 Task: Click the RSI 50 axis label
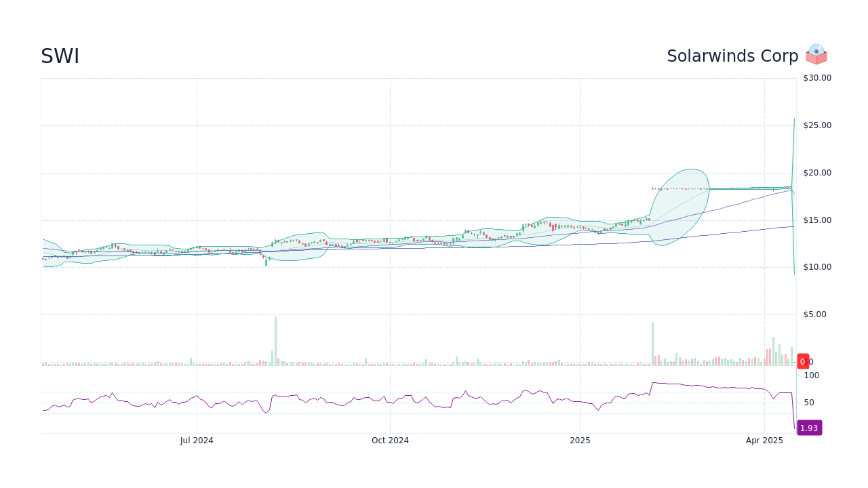[x=810, y=403]
